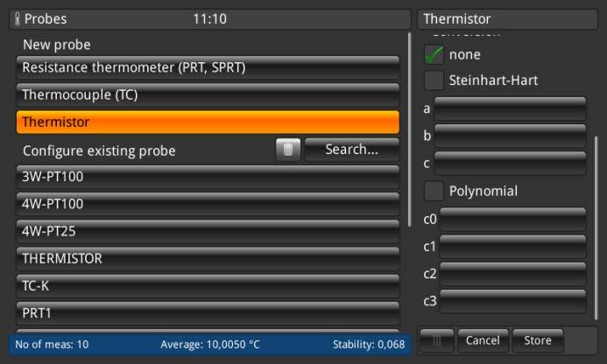
Task: Click the c3 coefficient field
Action: [512, 301]
